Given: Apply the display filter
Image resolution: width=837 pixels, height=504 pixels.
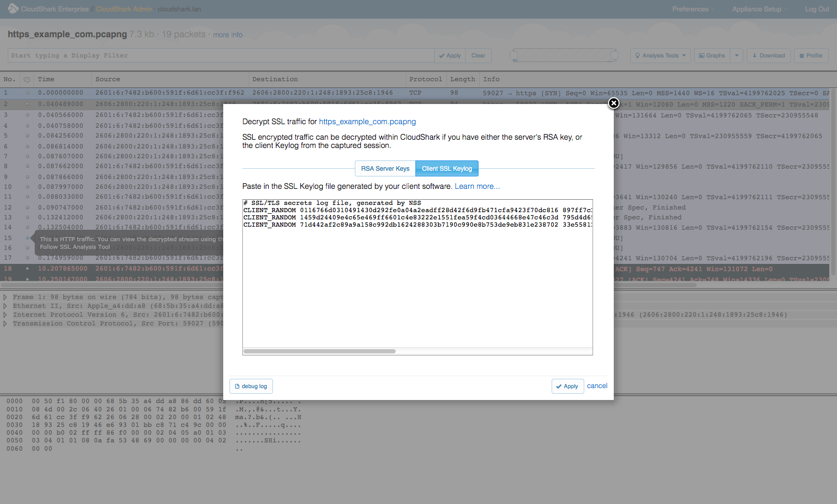Looking at the screenshot, I should click(450, 55).
